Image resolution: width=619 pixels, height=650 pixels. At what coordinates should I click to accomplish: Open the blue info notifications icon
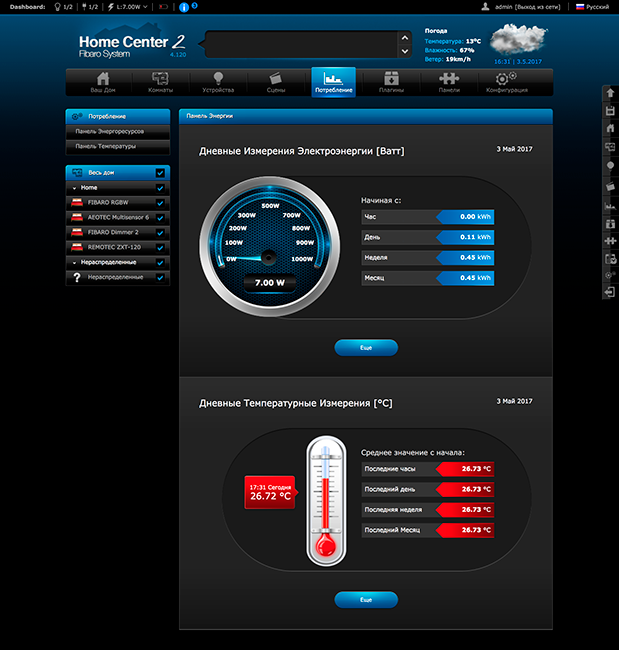(184, 7)
